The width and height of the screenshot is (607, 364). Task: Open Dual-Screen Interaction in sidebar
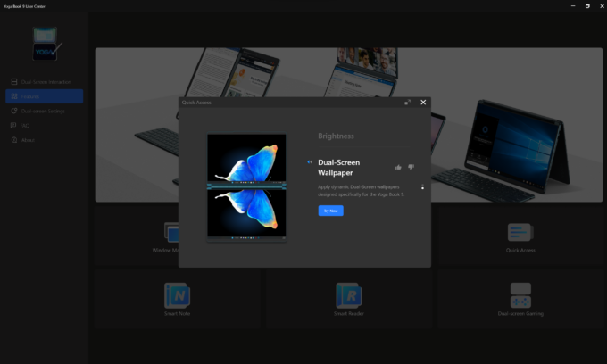click(x=46, y=82)
